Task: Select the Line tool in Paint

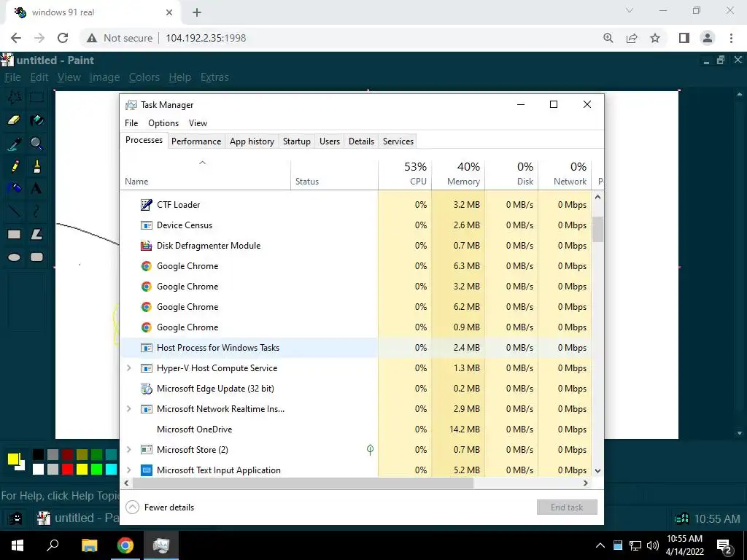Action: tap(14, 211)
